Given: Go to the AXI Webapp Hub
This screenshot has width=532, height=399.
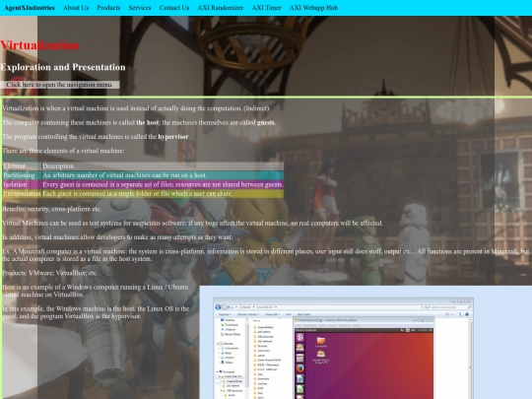Looking at the screenshot, I should coord(313,8).
